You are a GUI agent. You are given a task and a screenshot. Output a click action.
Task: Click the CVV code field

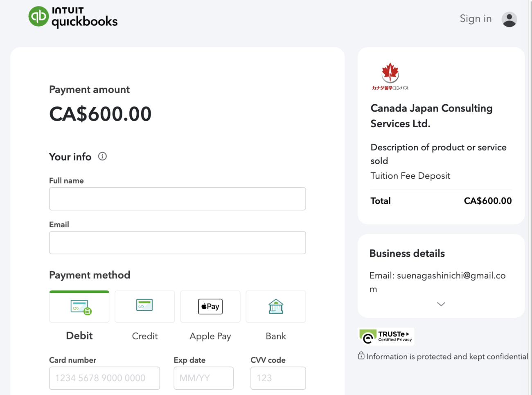point(278,378)
